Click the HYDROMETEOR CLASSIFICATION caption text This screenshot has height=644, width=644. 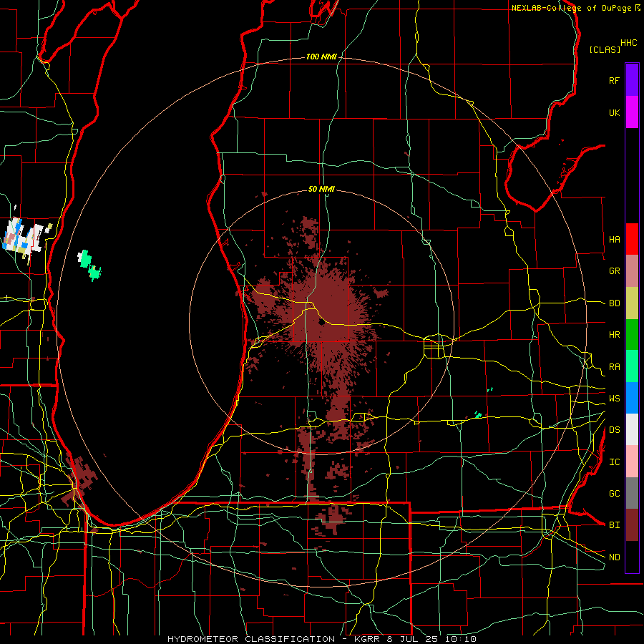pyautogui.click(x=251, y=639)
